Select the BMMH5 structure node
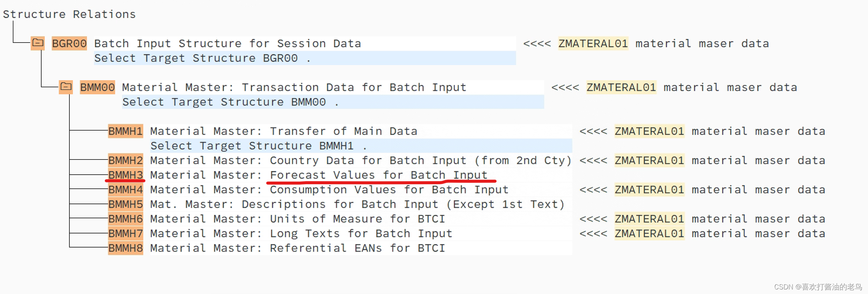The width and height of the screenshot is (868, 294). (x=125, y=204)
